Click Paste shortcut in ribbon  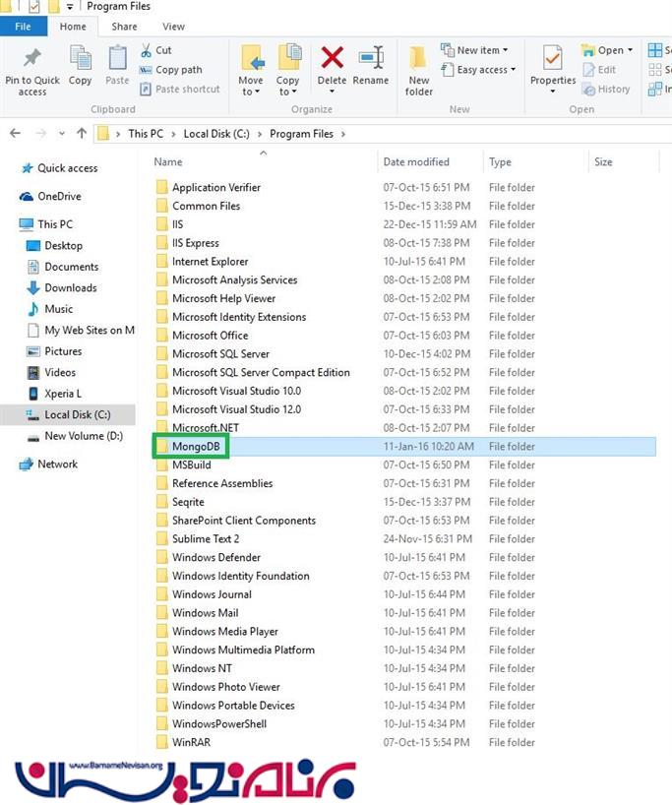(x=180, y=90)
